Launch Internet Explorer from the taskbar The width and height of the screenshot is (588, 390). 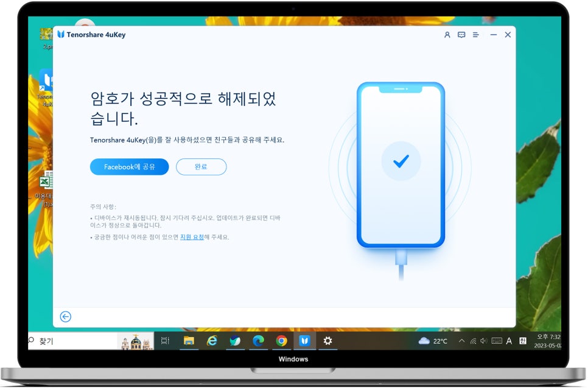tap(212, 341)
